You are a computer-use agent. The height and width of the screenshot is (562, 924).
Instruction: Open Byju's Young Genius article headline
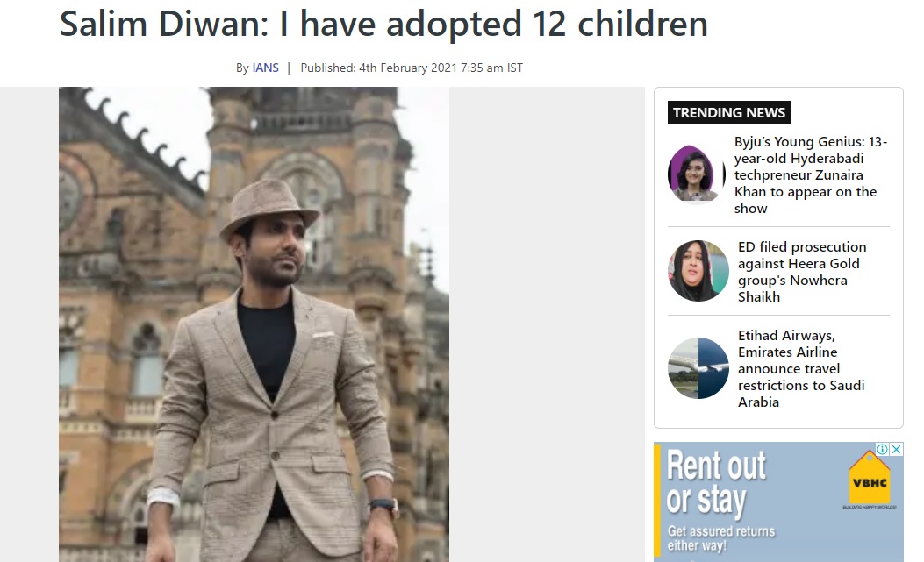click(x=810, y=175)
